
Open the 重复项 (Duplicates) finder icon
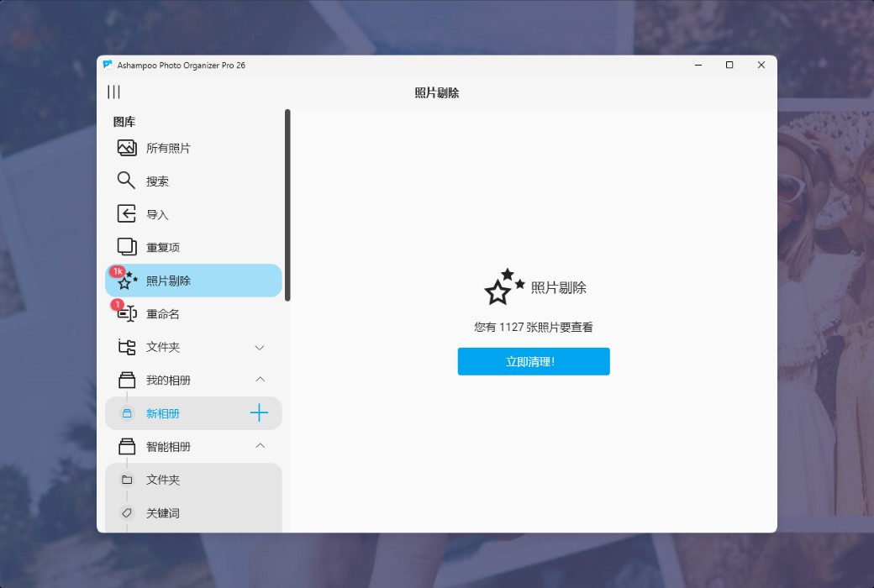(124, 246)
